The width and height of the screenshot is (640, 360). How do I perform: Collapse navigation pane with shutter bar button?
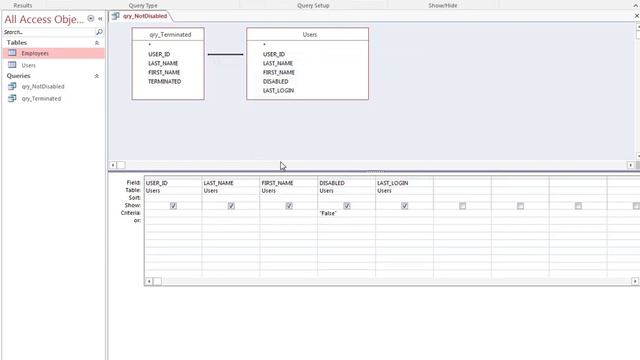pyautogui.click(x=100, y=19)
